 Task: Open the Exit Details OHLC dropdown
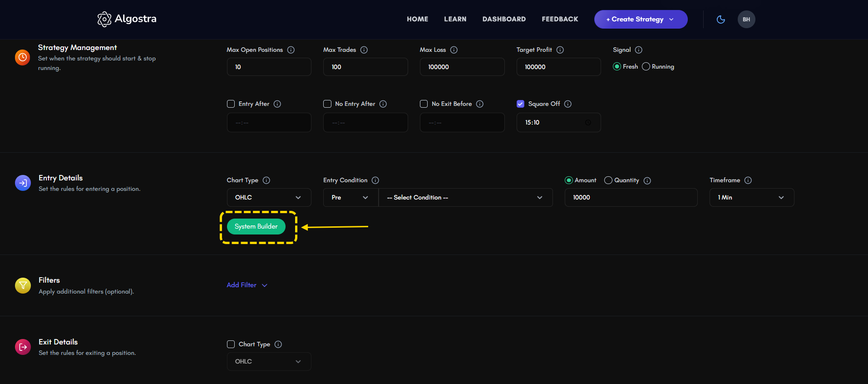point(269,362)
